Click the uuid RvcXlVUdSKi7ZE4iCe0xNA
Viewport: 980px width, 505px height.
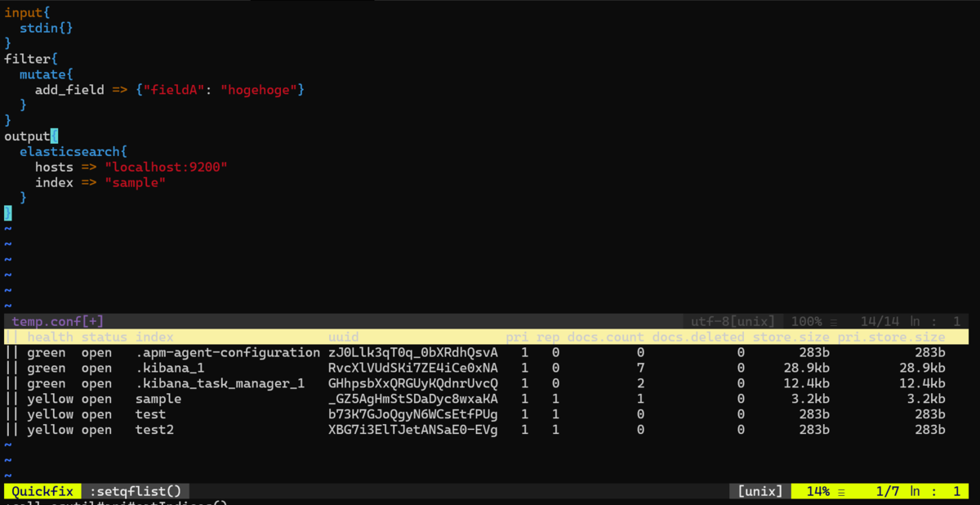pos(413,368)
